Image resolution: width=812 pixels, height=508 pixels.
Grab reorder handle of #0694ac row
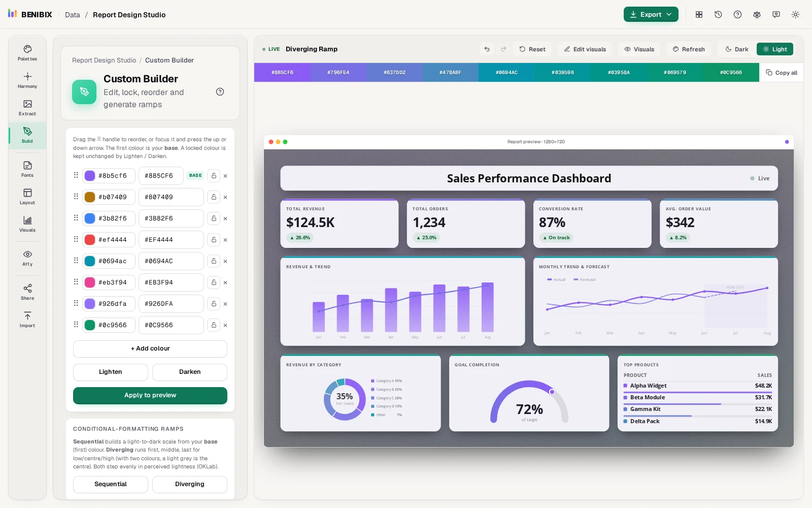point(76,261)
